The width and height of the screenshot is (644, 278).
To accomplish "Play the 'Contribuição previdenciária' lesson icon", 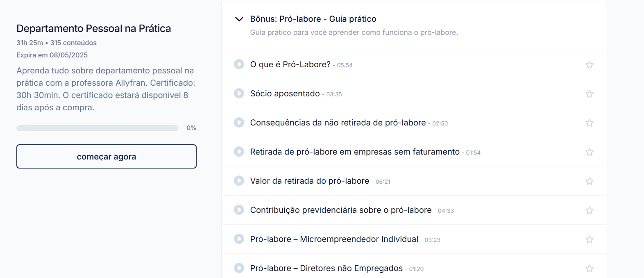I will [239, 210].
